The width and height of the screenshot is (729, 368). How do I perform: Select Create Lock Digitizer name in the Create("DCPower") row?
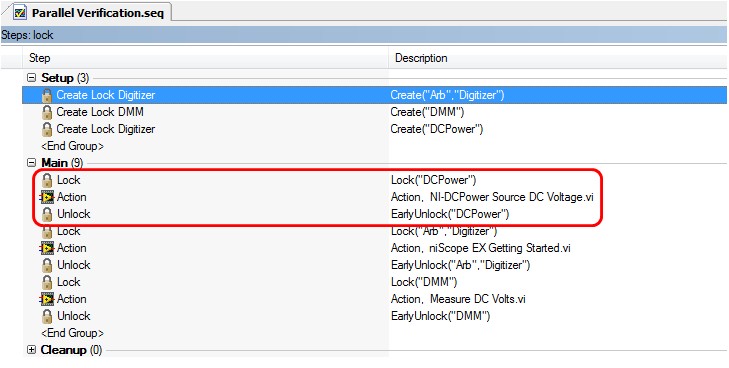[x=106, y=129]
